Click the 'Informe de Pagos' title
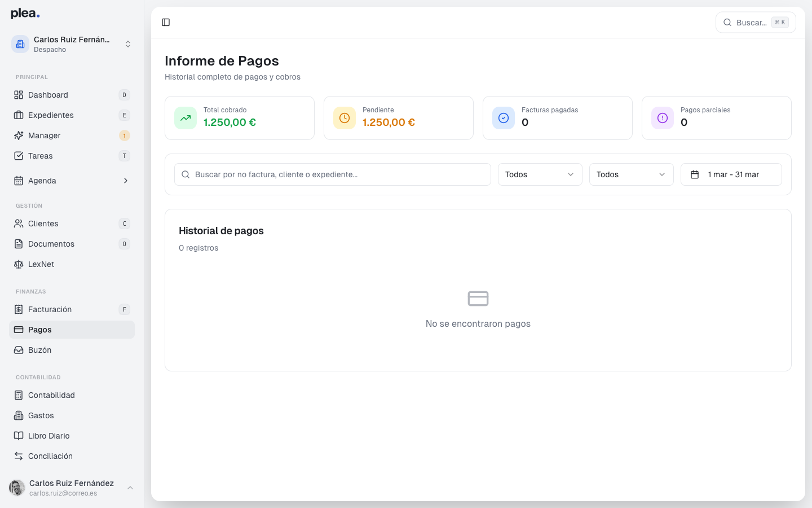Image resolution: width=812 pixels, height=508 pixels. (x=222, y=61)
